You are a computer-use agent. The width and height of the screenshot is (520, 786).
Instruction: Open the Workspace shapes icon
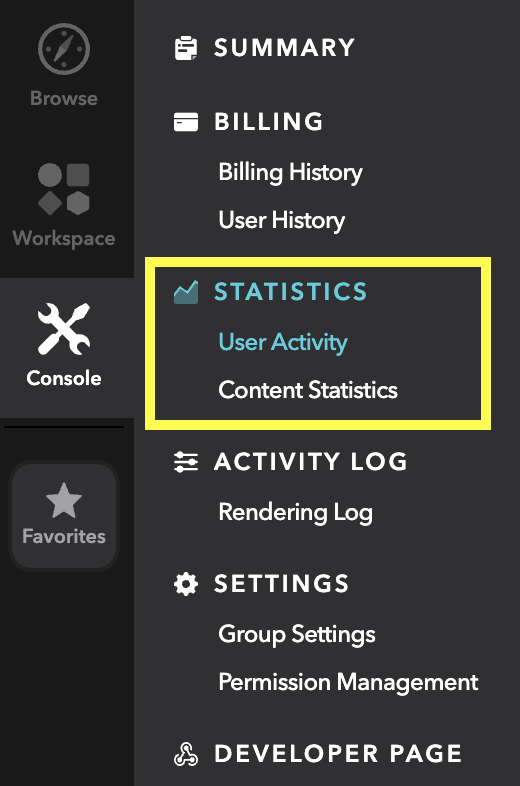(x=64, y=189)
